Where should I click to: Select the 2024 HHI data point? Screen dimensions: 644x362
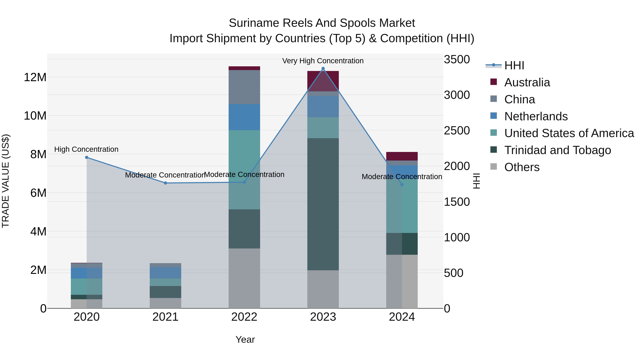click(402, 185)
